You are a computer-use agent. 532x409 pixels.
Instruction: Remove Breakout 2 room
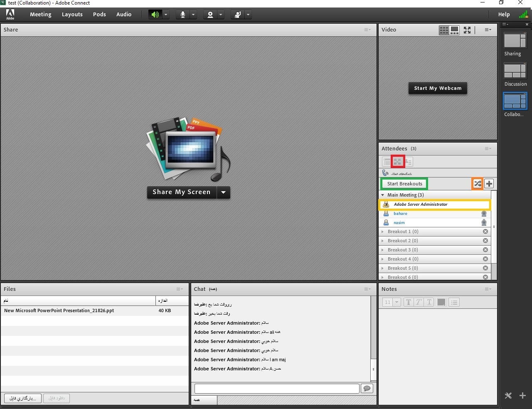click(x=485, y=241)
